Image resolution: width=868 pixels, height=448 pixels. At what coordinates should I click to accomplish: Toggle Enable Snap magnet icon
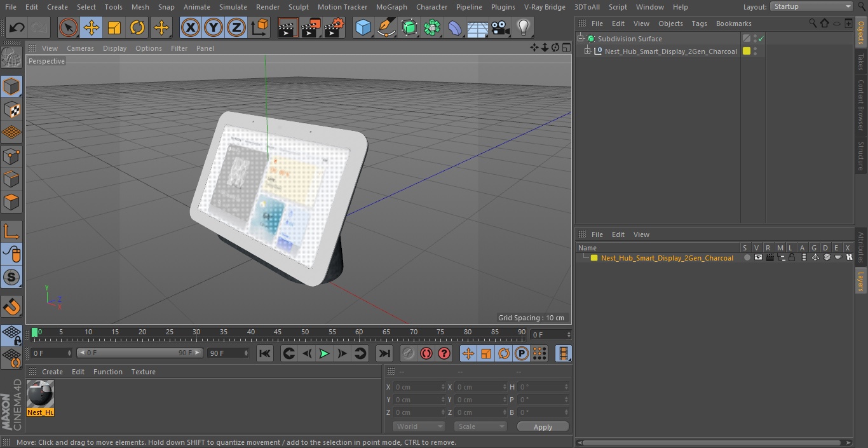coord(11,307)
